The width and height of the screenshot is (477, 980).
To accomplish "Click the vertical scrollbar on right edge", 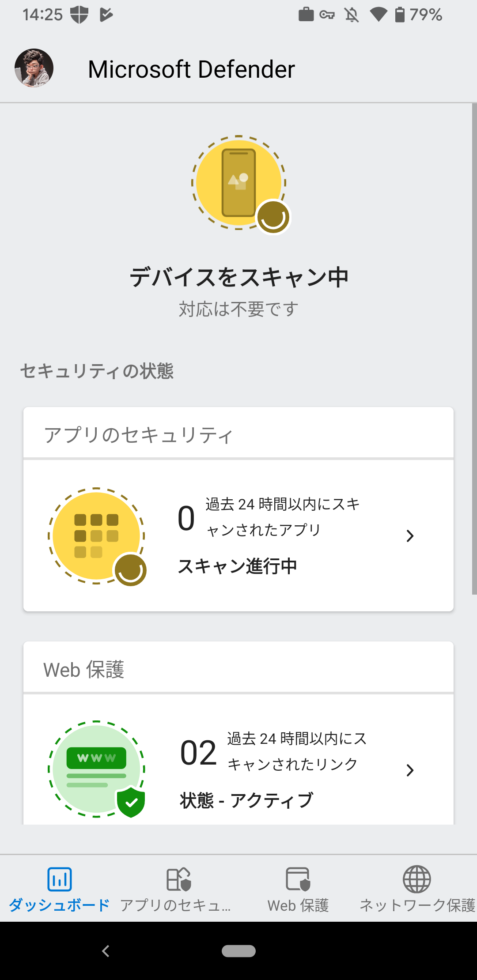I will (474, 349).
